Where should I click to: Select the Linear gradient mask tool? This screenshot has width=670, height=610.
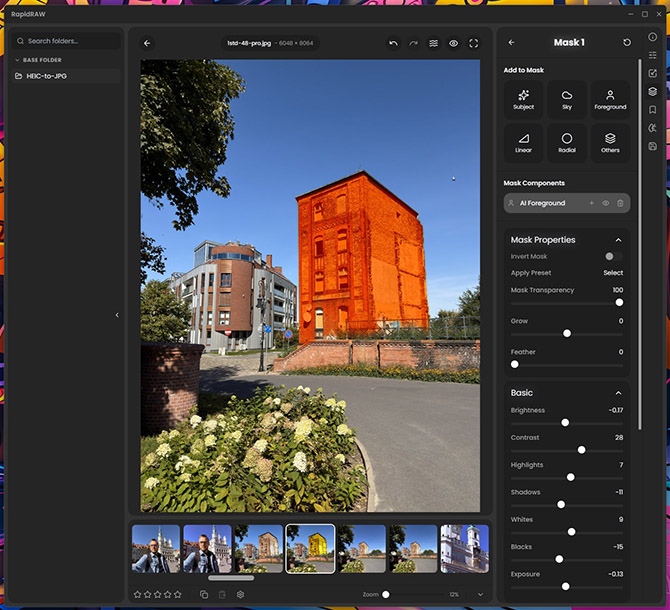click(x=523, y=143)
